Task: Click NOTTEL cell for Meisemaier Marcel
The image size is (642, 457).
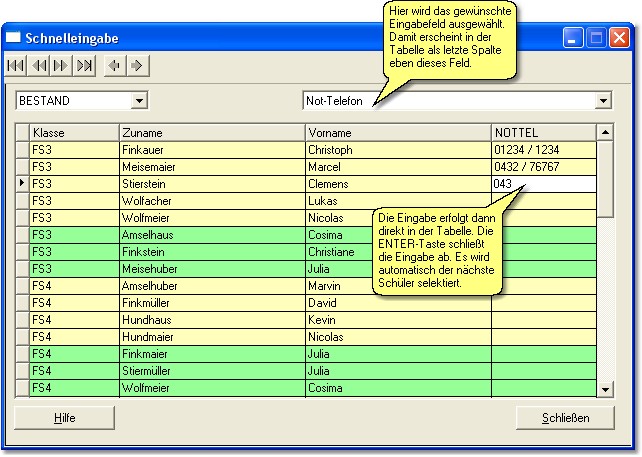Action: (543, 167)
